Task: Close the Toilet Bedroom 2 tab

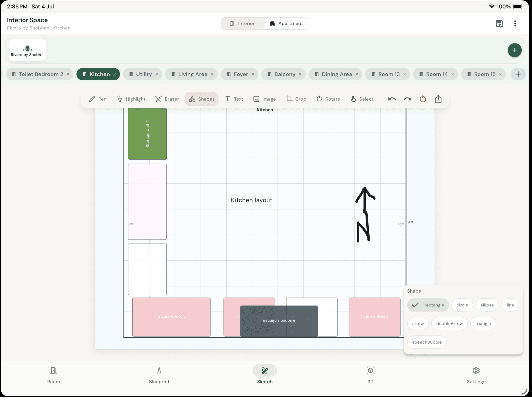Action: click(68, 74)
